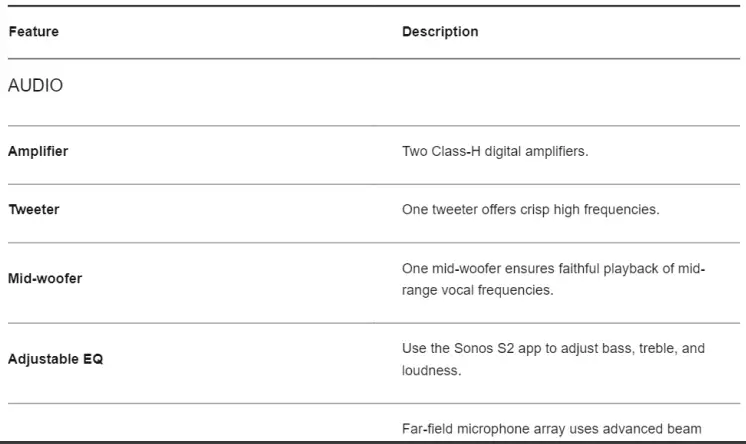
Task: Click the Amplifier row label
Action: pyautogui.click(x=38, y=152)
